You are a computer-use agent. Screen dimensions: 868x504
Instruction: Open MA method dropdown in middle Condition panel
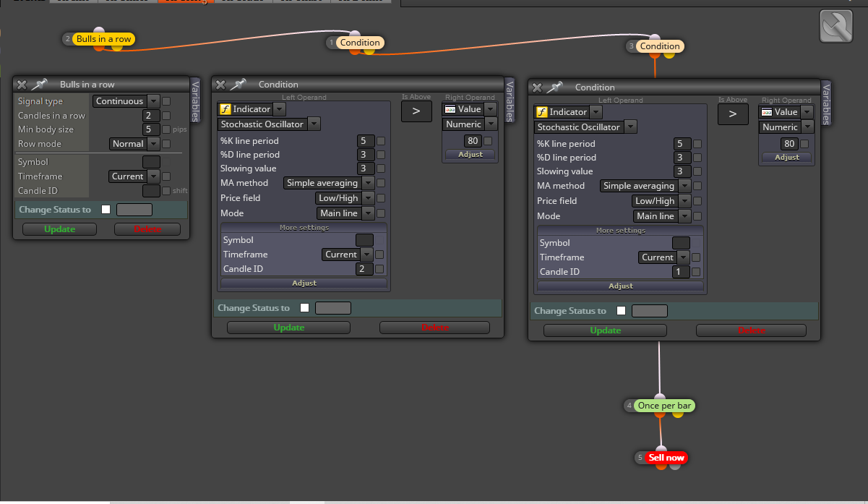pyautogui.click(x=329, y=183)
